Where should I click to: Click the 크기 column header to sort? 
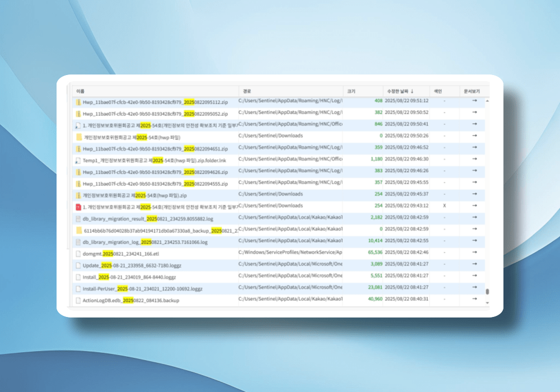point(351,91)
